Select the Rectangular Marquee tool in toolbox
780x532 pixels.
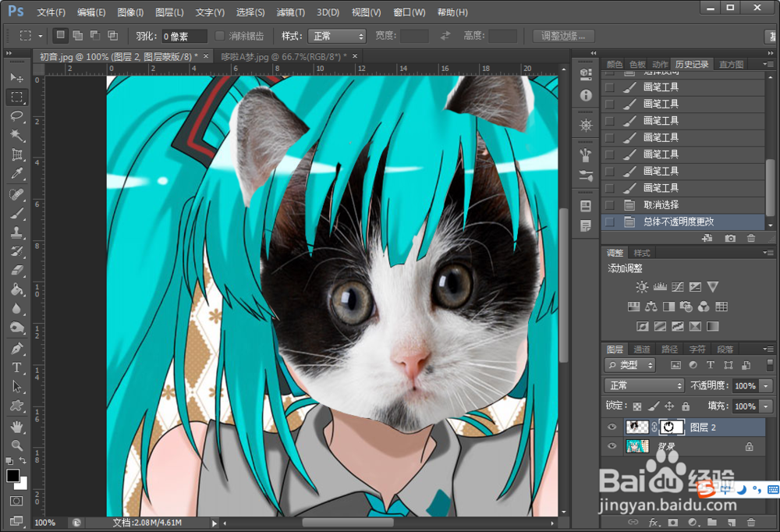(x=16, y=97)
